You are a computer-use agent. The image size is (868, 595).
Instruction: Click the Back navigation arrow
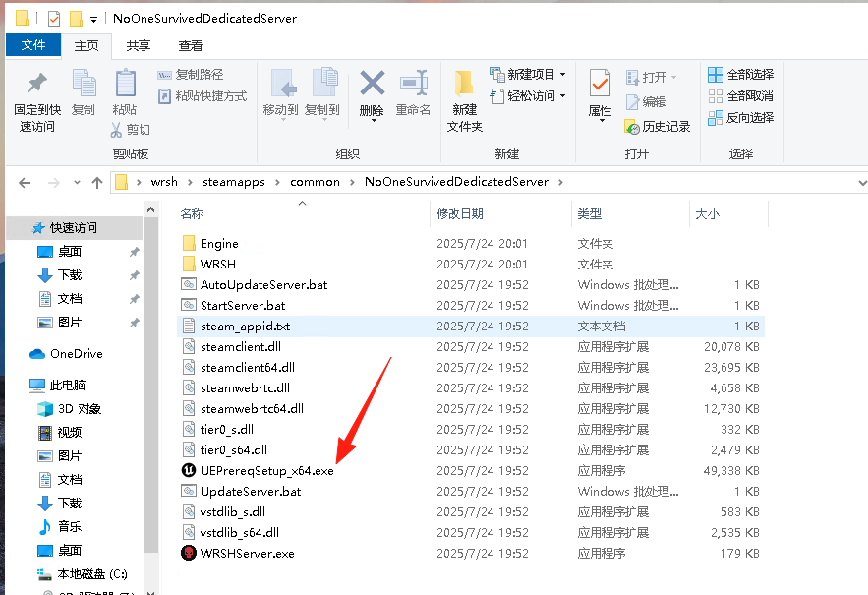click(25, 183)
